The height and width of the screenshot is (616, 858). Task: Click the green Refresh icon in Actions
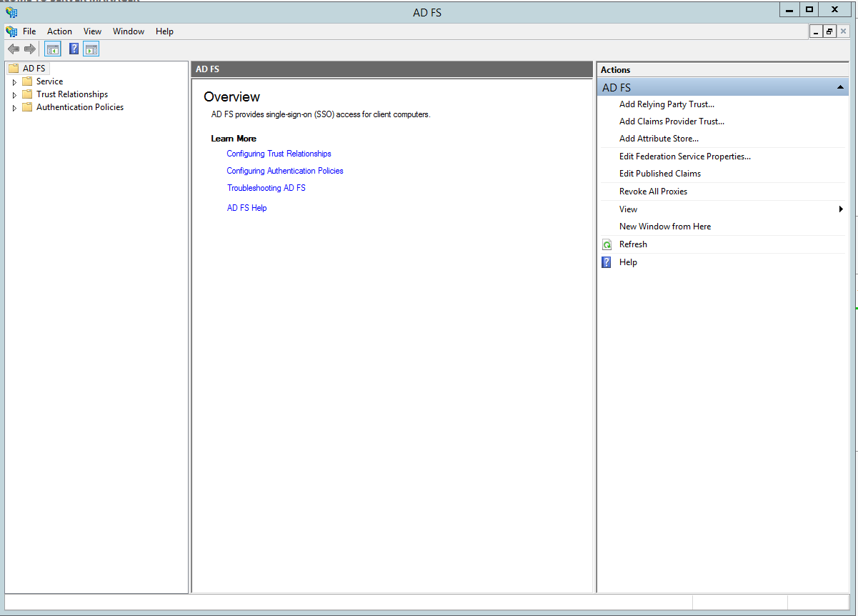point(607,244)
